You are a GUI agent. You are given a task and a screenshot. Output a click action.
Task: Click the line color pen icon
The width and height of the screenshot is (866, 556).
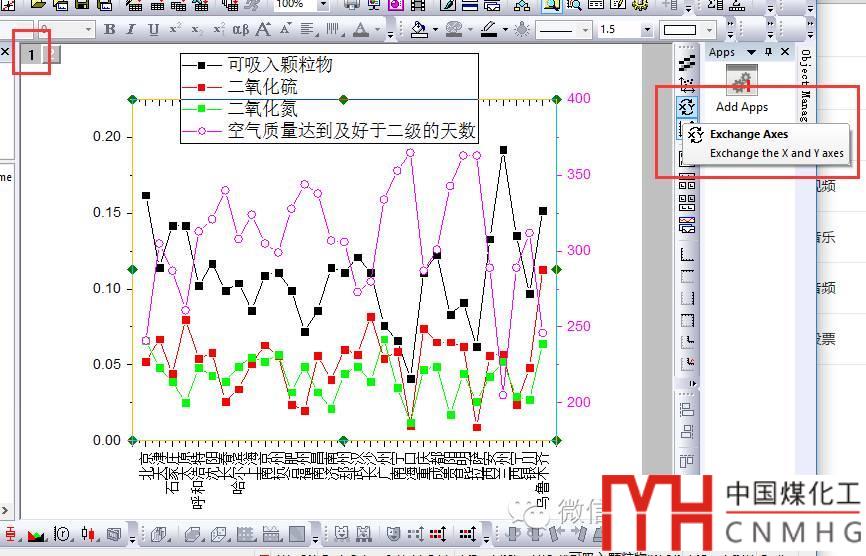[x=489, y=30]
